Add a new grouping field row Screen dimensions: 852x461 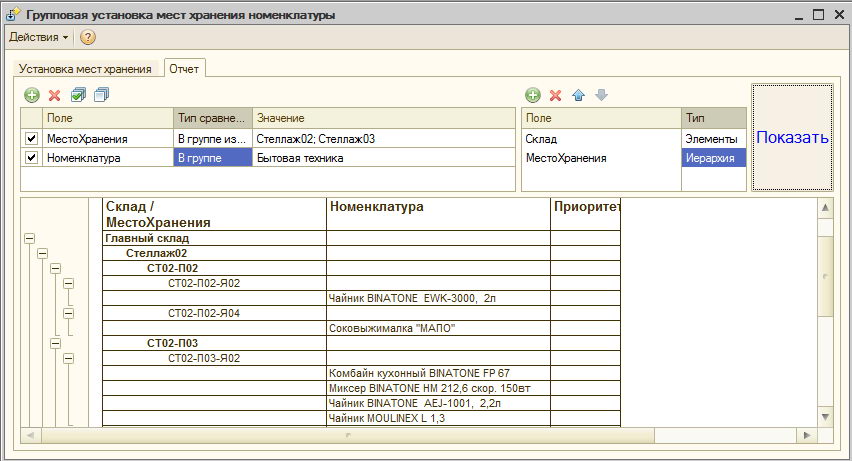tap(532, 95)
